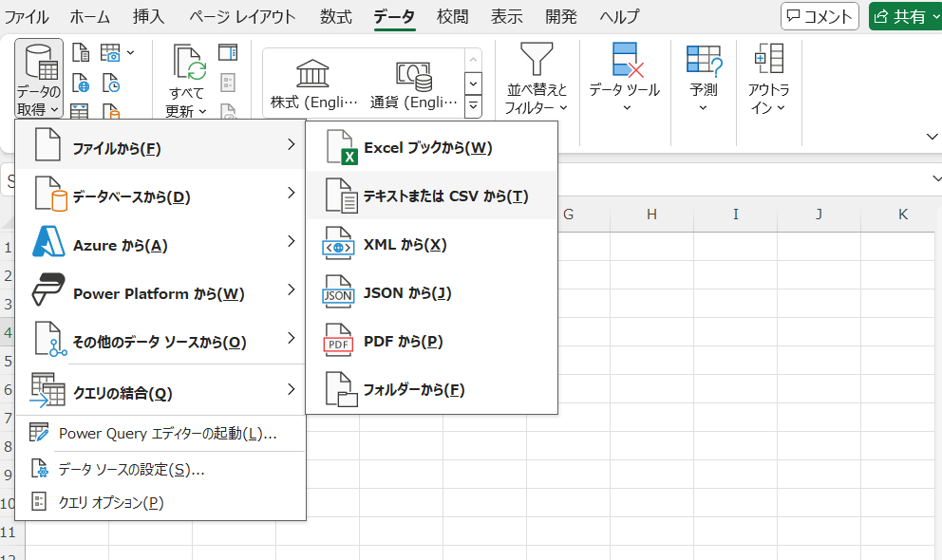The height and width of the screenshot is (560, 942).
Task: Choose テキストまたは CSV から(T) option
Action: 431,196
